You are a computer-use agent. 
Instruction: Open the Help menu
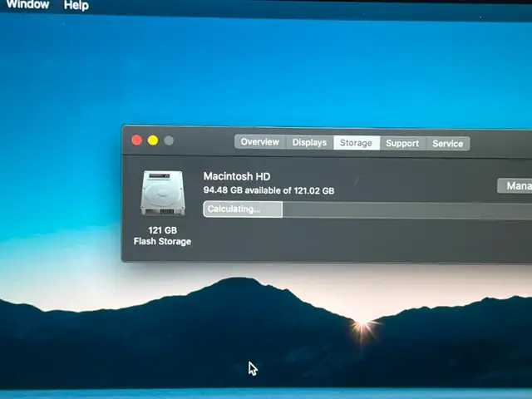(76, 5)
